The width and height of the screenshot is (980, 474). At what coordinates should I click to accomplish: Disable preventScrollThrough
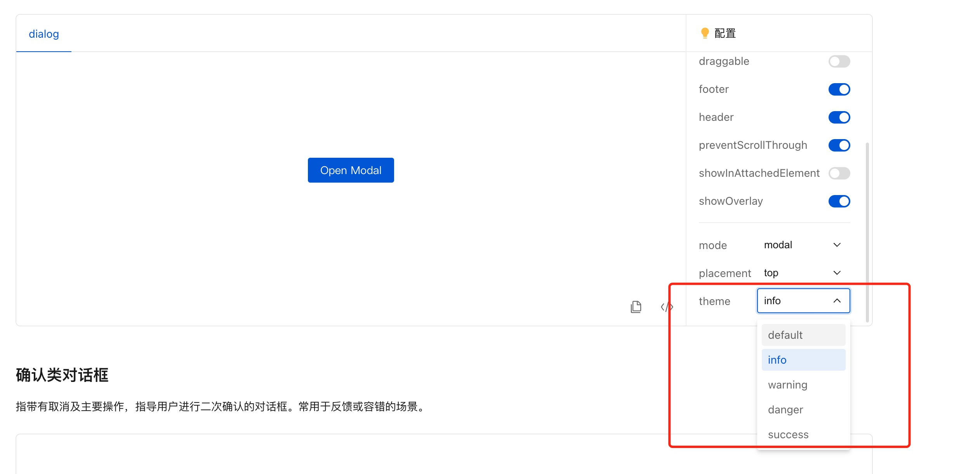(x=839, y=145)
